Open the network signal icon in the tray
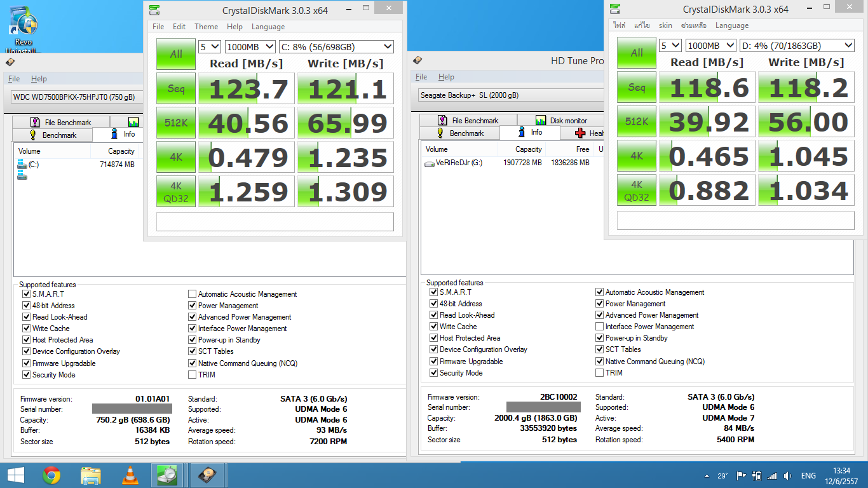Image resolution: width=868 pixels, height=488 pixels. (x=772, y=476)
